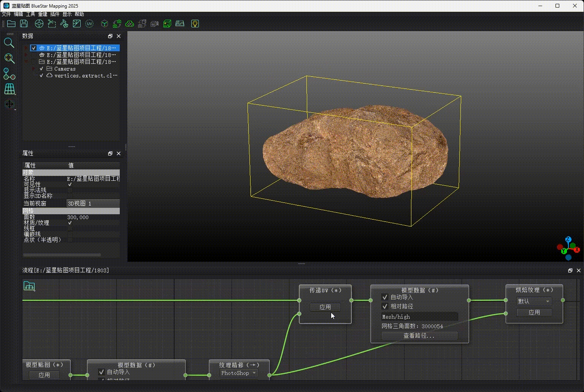Select the scissors cut-region tool
This screenshot has width=584, height=392.
(x=52, y=24)
